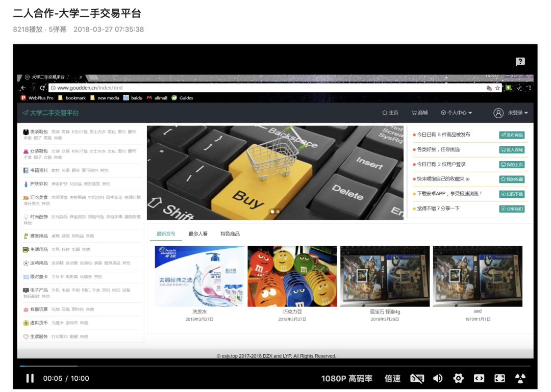
Task: Click the browser back arrow
Action: (x=23, y=88)
